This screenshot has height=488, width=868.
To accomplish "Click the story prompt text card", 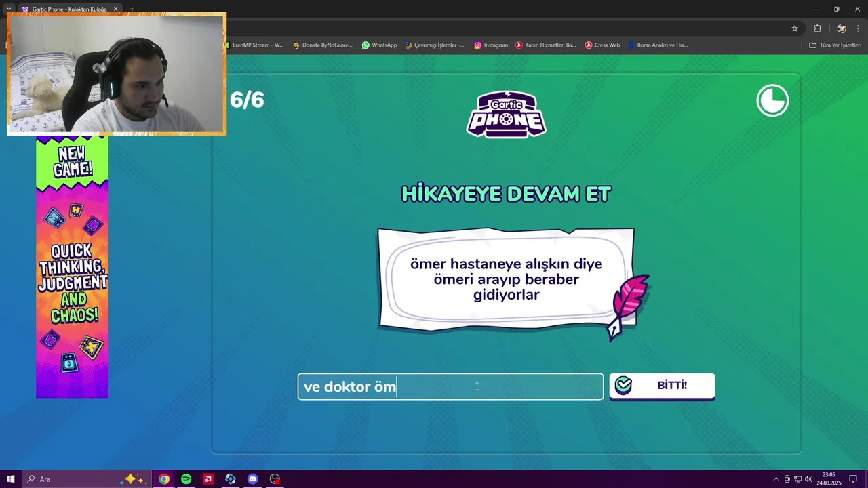I will pyautogui.click(x=506, y=279).
